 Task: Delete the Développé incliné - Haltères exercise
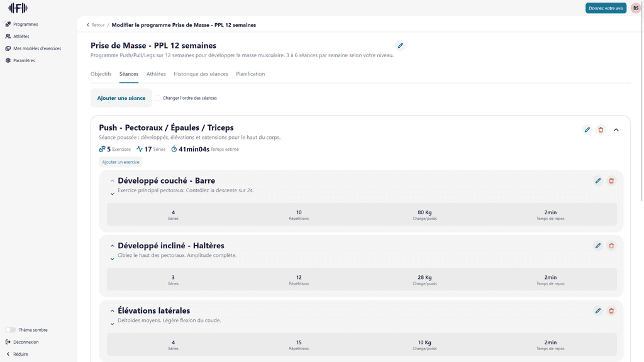pyautogui.click(x=611, y=246)
